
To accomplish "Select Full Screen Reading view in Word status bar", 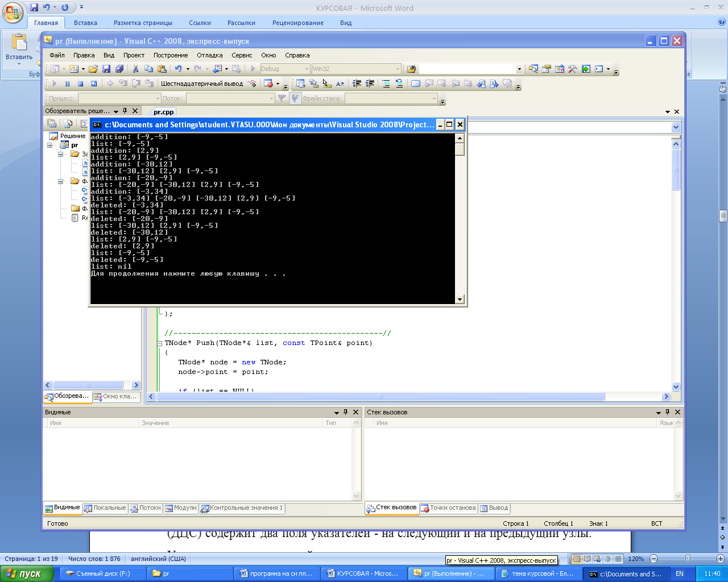I will pos(587,559).
